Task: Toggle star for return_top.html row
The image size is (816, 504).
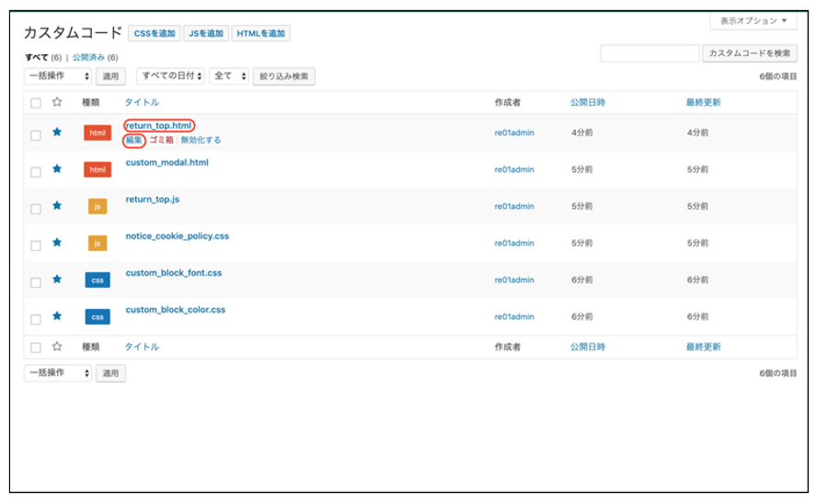Action: point(57,132)
